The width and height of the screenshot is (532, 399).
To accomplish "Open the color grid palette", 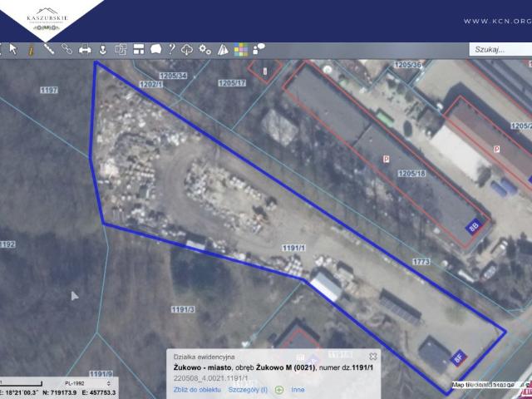I will 240,49.
